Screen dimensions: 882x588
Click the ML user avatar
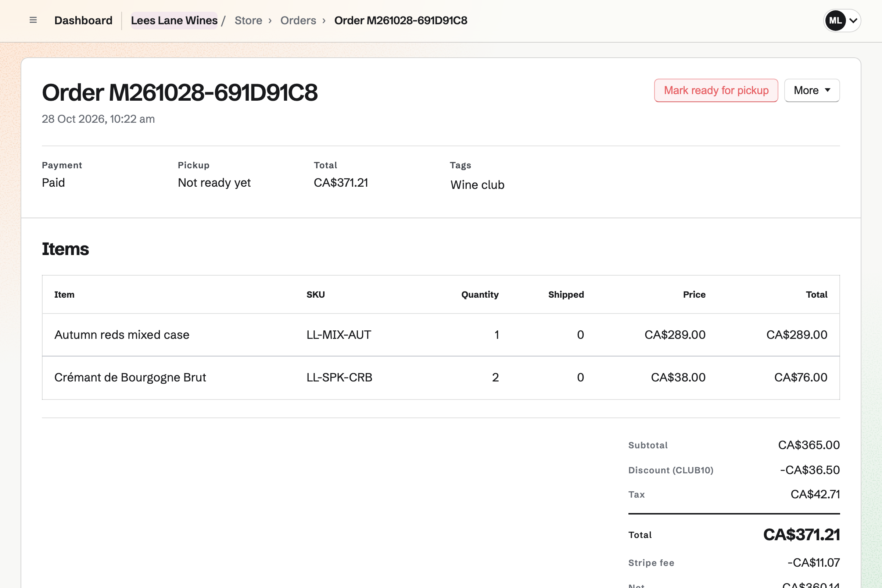[835, 21]
